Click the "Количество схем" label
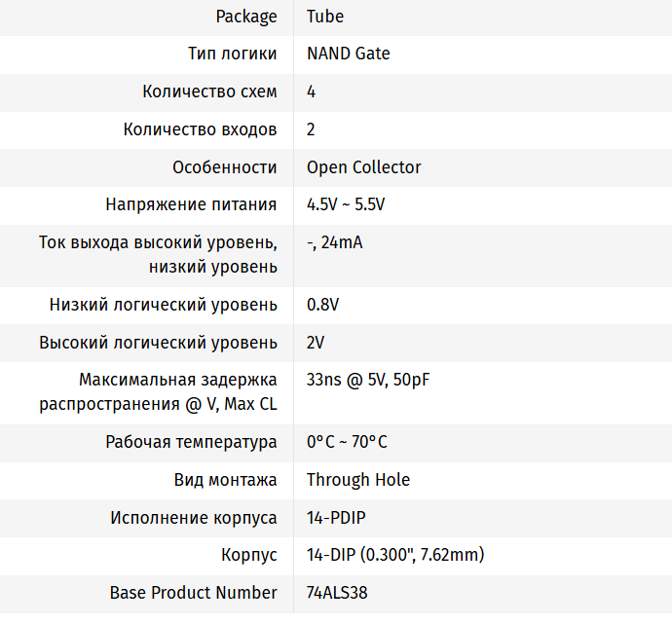Viewport: 672px width, 624px height. [209, 92]
